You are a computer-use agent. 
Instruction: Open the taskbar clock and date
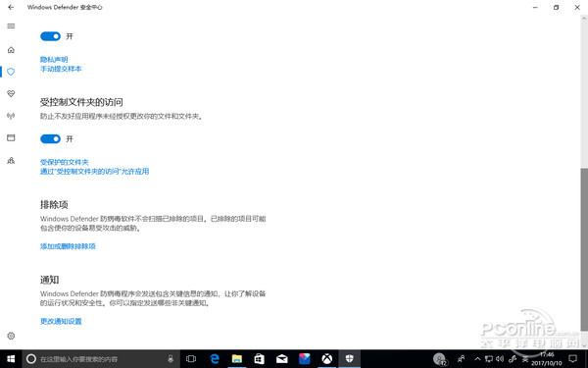click(x=547, y=359)
